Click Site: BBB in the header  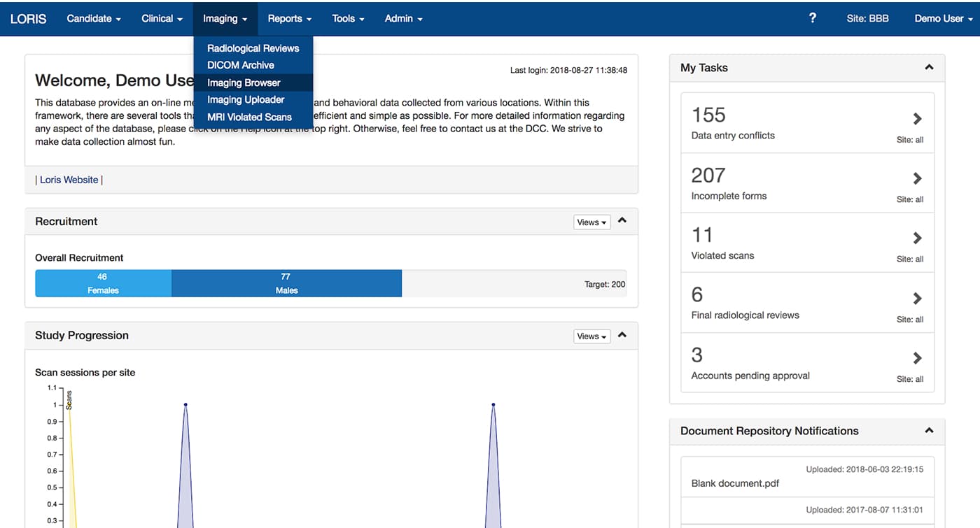click(x=867, y=18)
